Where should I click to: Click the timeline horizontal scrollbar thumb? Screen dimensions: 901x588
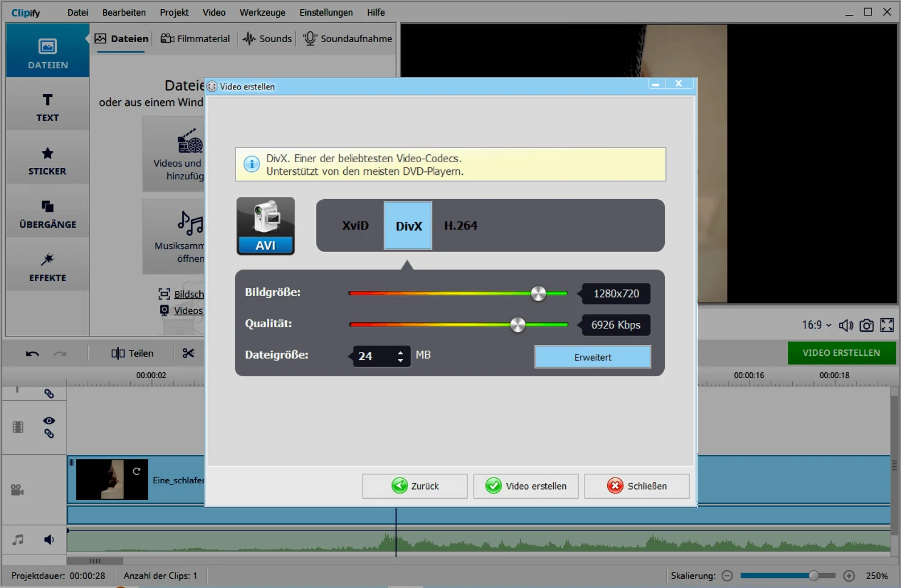(x=95, y=561)
